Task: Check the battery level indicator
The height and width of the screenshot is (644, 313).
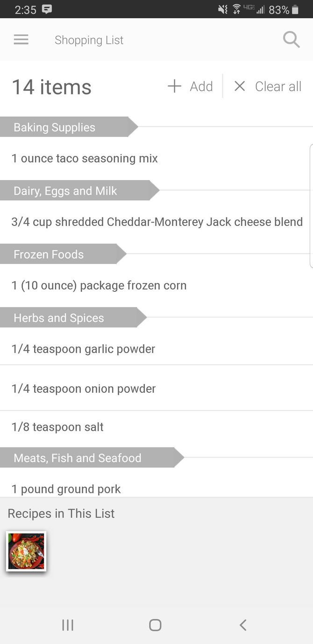Action: coord(286,9)
